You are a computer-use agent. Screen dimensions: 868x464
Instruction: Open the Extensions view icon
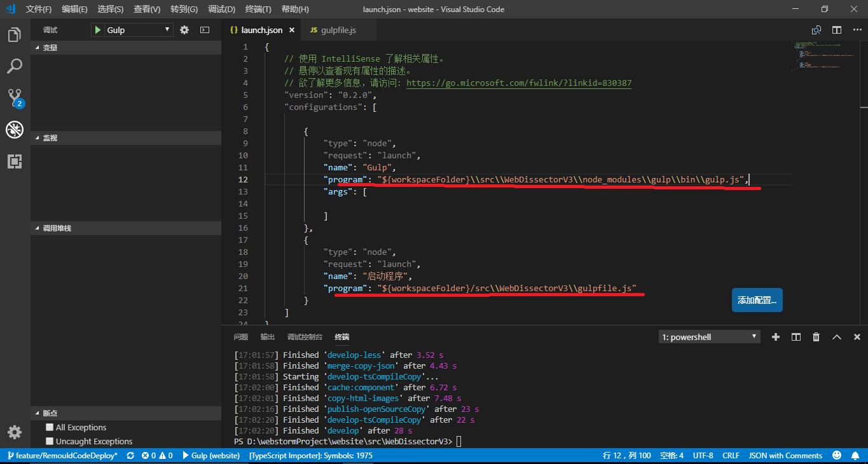click(x=15, y=161)
